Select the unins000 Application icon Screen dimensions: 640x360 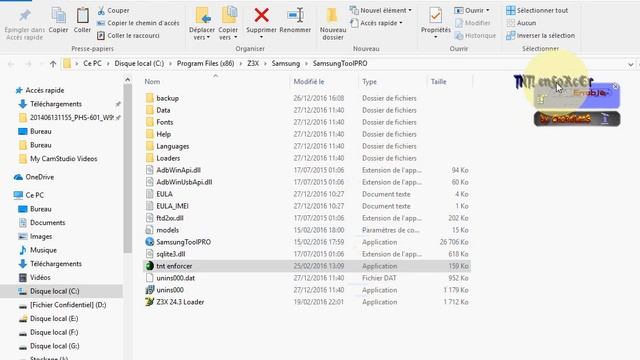tap(150, 290)
